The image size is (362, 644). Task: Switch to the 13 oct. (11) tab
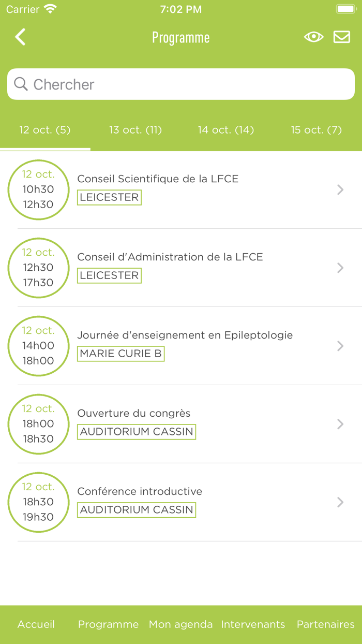coord(135,130)
